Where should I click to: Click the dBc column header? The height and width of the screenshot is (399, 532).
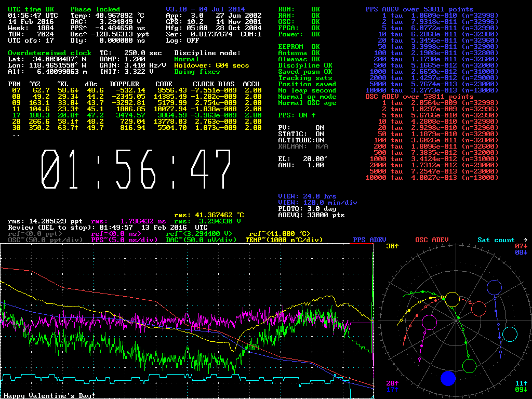pos(91,84)
